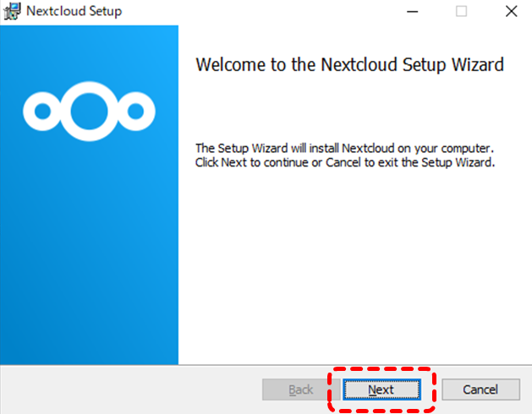532x414 pixels.
Task: Click the 'The Setup Wizard will install Nextcloud' text
Action: tap(344, 149)
